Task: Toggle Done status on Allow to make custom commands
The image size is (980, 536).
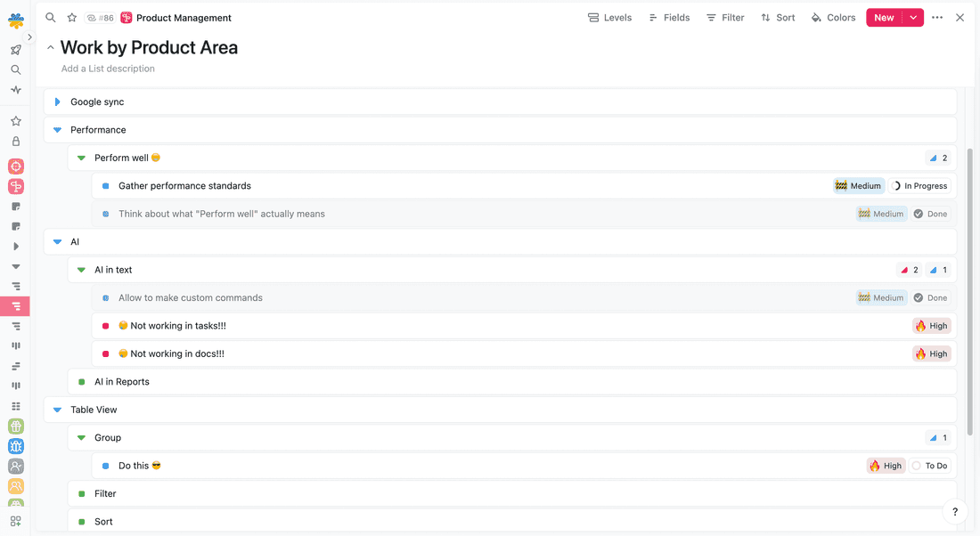Action: click(x=930, y=298)
